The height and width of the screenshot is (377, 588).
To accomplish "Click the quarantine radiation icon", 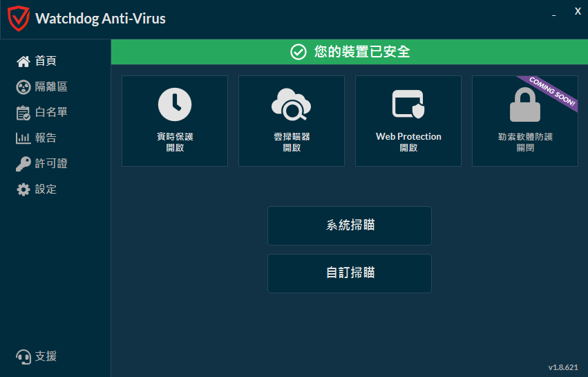I will click(23, 87).
